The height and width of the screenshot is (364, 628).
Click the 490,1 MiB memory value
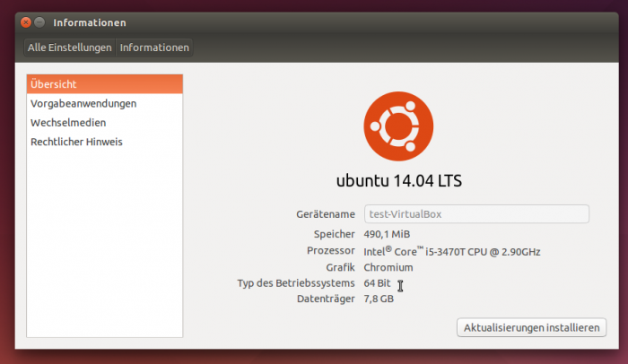pos(387,234)
